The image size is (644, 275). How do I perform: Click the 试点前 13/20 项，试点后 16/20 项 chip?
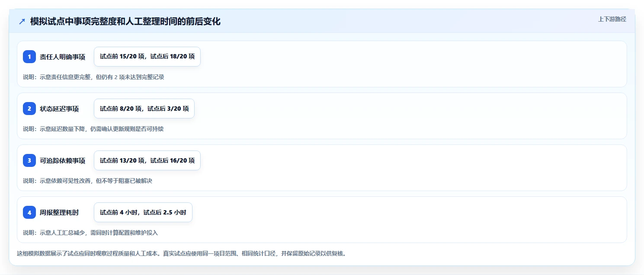click(147, 160)
